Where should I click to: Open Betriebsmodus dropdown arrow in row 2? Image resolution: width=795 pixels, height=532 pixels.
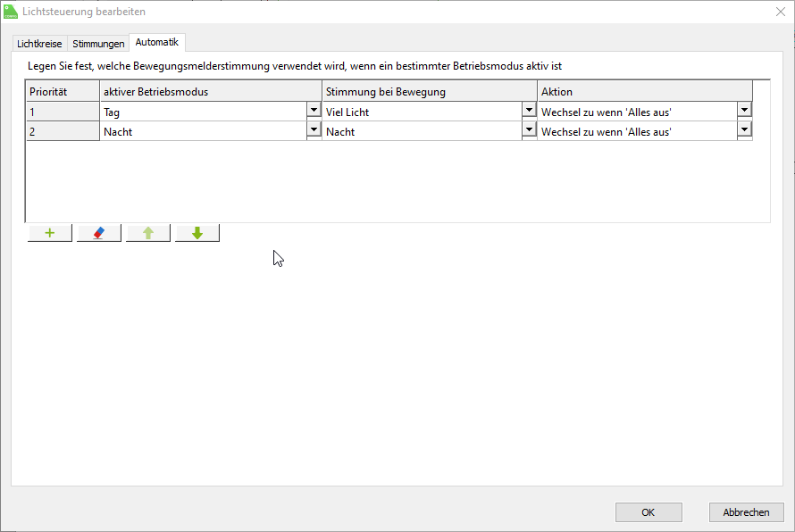point(314,129)
